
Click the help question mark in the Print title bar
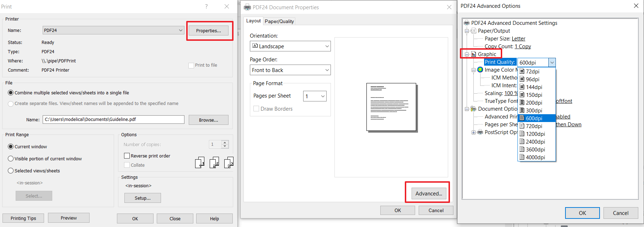(206, 6)
